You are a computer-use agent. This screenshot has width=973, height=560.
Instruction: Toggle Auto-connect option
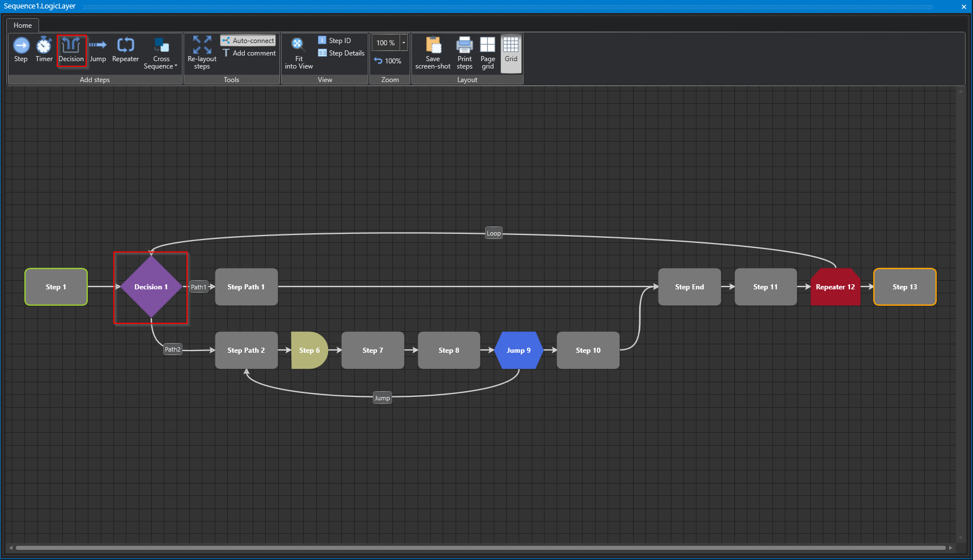[248, 41]
